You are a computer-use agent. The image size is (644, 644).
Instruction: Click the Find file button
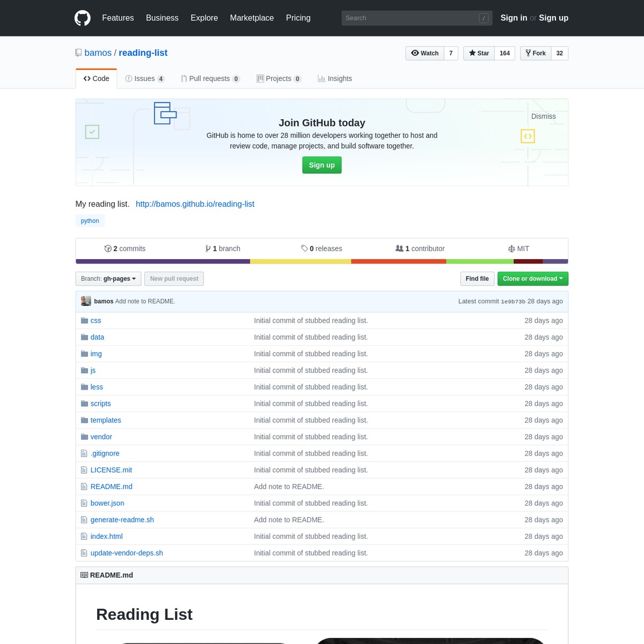[477, 279]
